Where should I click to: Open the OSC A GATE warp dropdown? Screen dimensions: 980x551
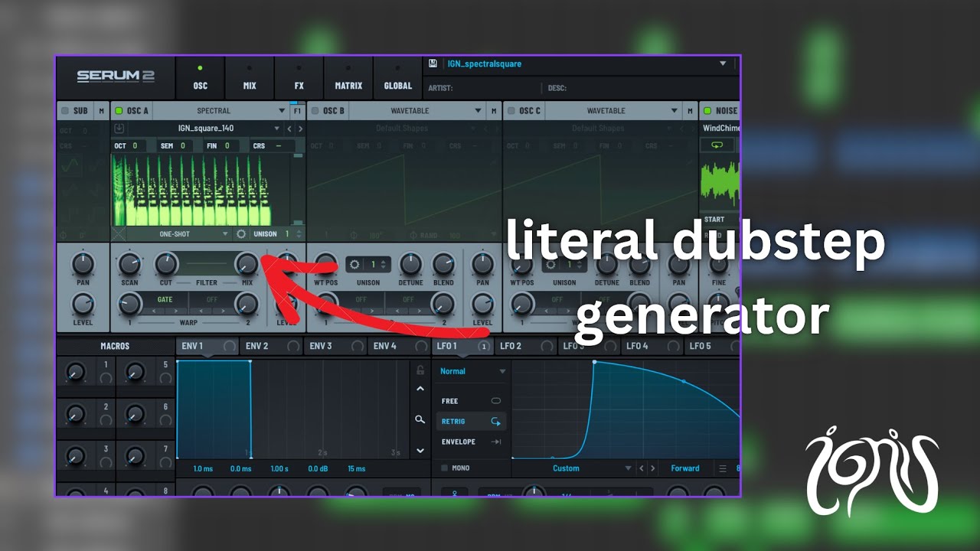pyautogui.click(x=165, y=300)
